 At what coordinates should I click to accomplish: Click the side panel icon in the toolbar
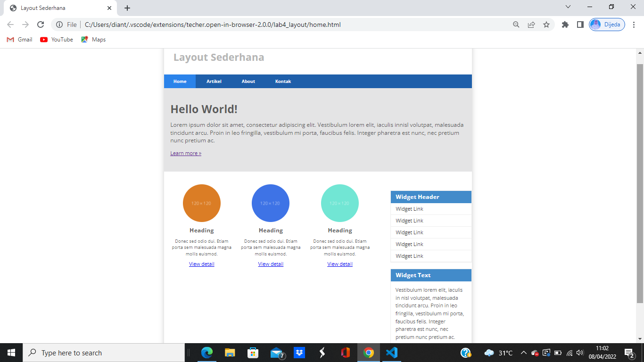[581, 25]
